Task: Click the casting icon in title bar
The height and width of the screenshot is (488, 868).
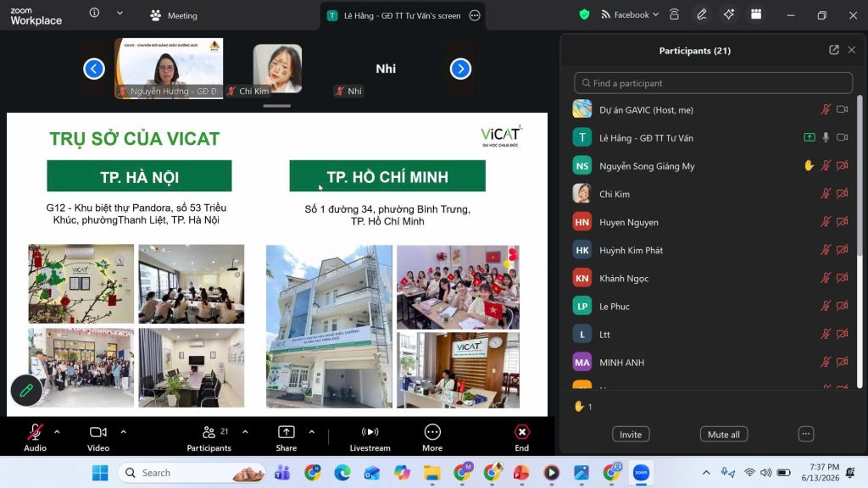Action: 674,15
